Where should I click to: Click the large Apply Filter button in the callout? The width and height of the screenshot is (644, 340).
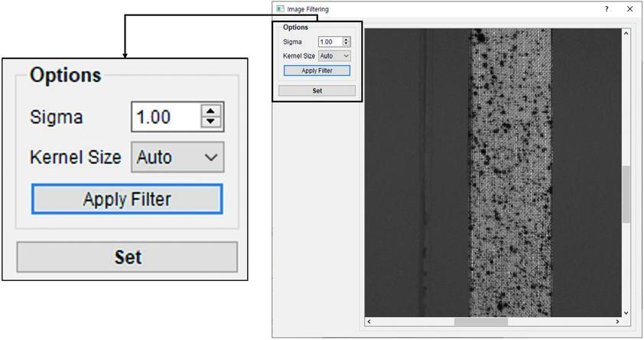127,199
